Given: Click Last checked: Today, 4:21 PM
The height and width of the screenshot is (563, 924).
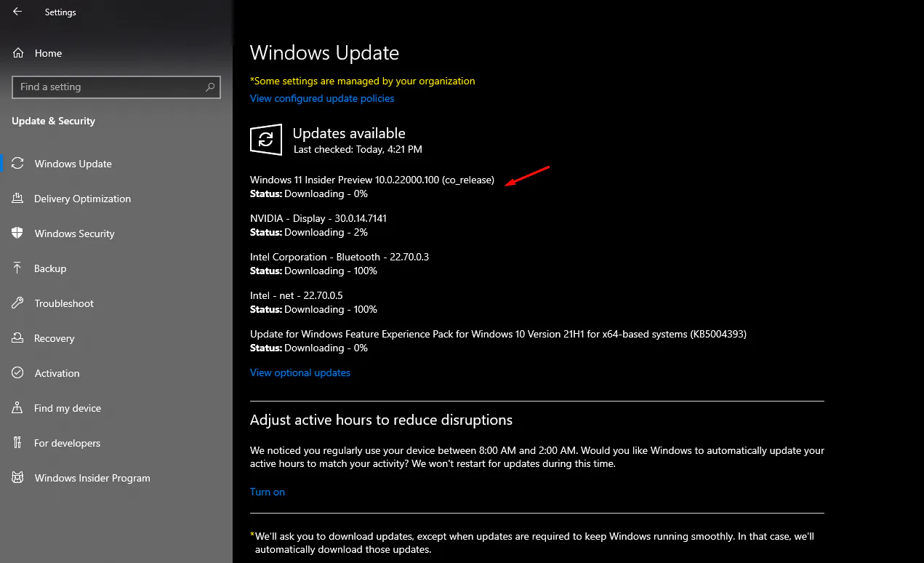Looking at the screenshot, I should (x=358, y=149).
